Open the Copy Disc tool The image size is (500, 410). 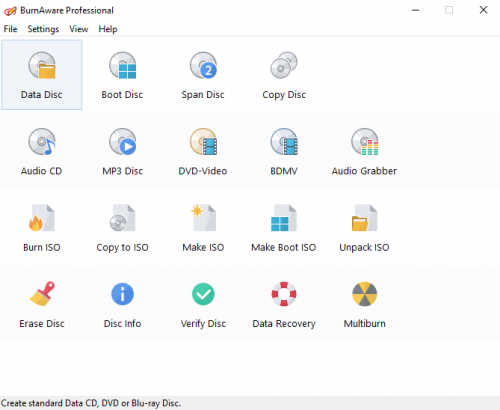click(x=284, y=75)
